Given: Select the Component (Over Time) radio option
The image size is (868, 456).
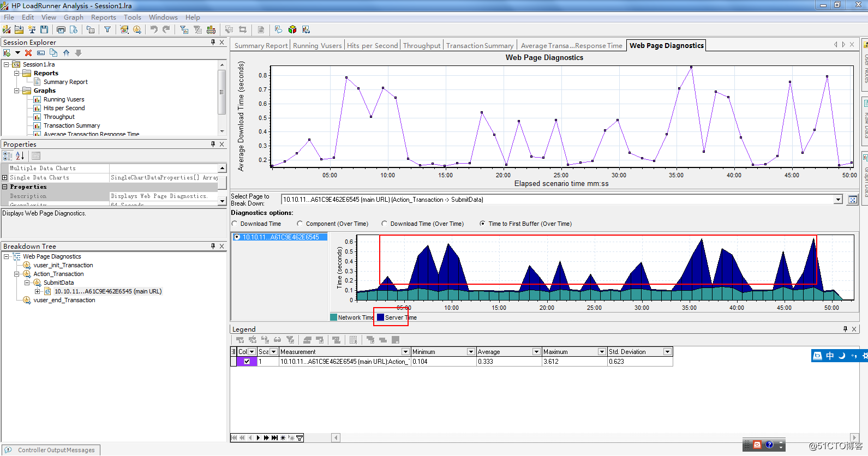Looking at the screenshot, I should tap(300, 224).
